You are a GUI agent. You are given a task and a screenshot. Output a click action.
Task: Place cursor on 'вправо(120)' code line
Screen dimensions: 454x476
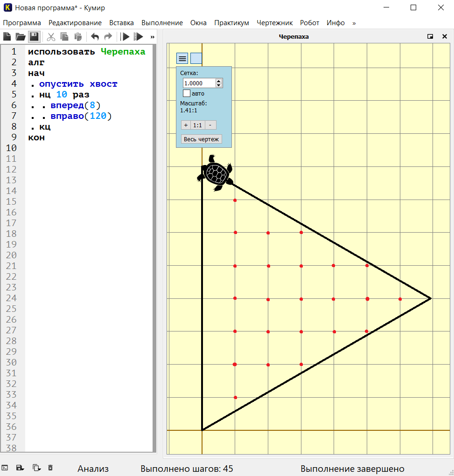[81, 116]
